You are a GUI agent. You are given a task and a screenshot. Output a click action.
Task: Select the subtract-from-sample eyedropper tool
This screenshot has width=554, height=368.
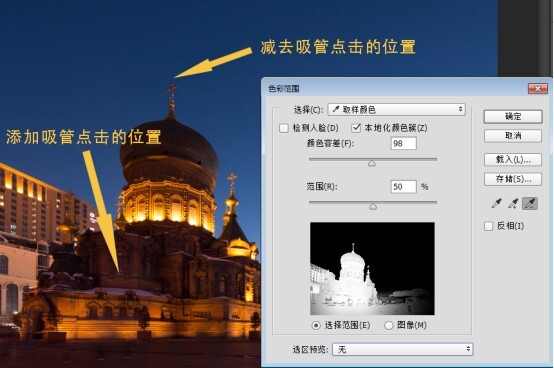[x=530, y=203]
